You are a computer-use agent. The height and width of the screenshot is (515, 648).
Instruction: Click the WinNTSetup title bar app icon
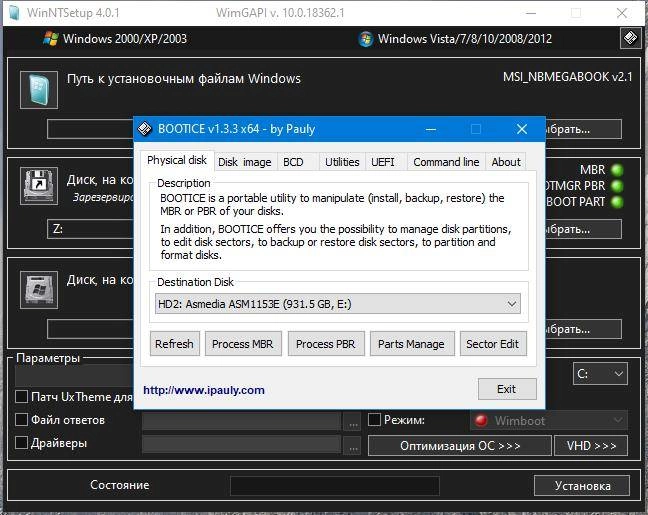tap(14, 12)
